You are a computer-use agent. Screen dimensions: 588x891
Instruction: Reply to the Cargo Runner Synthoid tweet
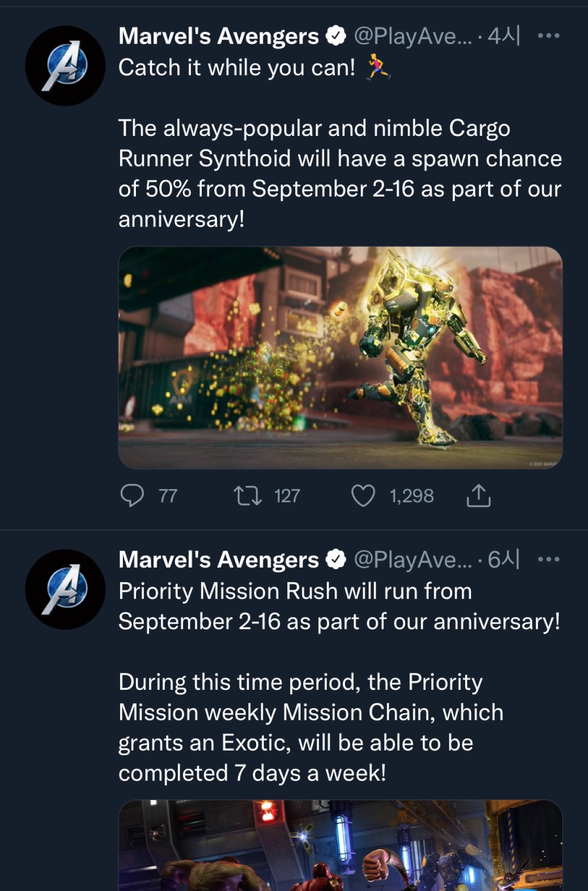[x=133, y=496]
